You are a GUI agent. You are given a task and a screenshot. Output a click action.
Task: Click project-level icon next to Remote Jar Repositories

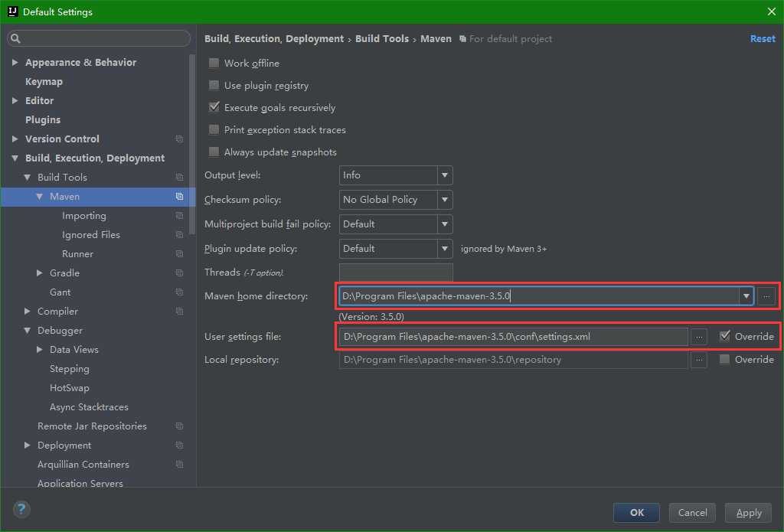(x=179, y=426)
